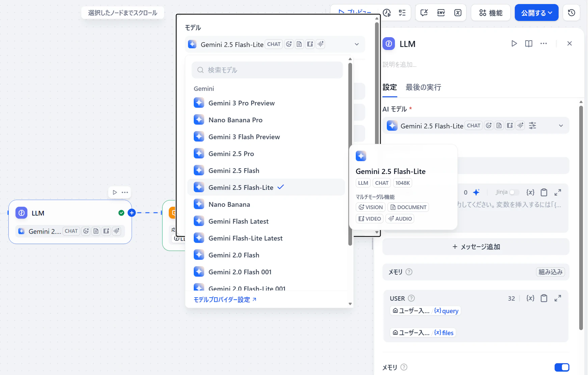Select Gemini 3 Pro Preview model
Screen dimensions: 588x375
(266, 103)
